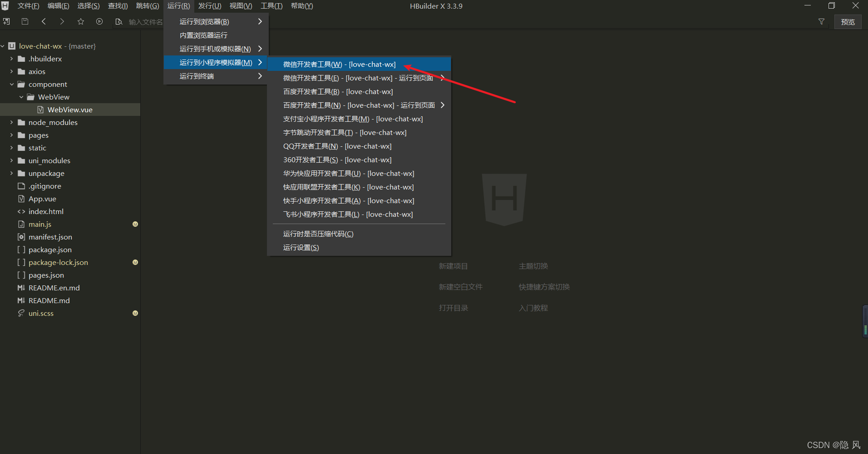The image size is (868, 454).
Task: Expand the node_modules folder
Action: click(12, 122)
